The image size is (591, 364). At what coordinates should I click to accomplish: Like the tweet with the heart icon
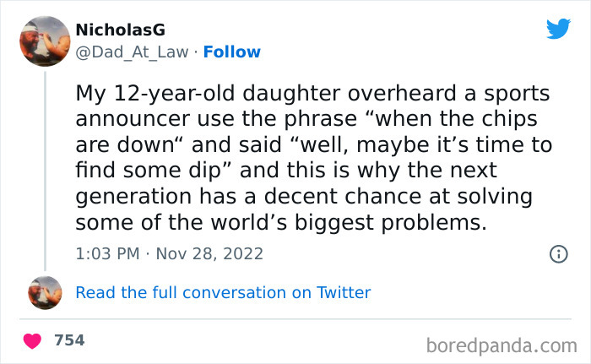pyautogui.click(x=33, y=341)
